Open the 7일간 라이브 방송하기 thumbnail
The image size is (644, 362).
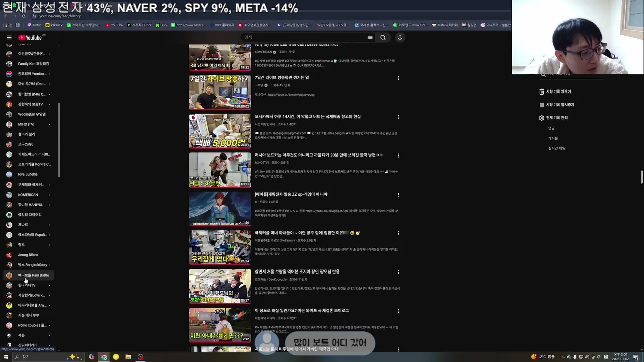coord(219,92)
